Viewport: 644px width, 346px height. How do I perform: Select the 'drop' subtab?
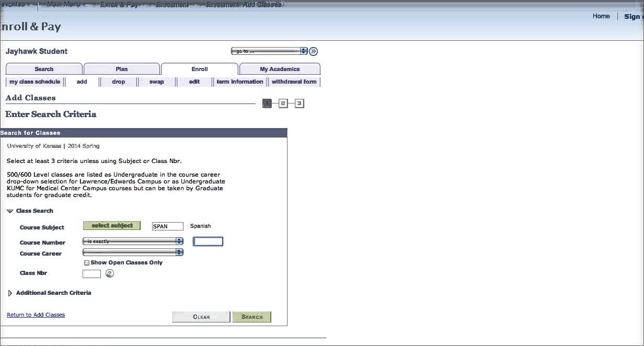point(119,82)
